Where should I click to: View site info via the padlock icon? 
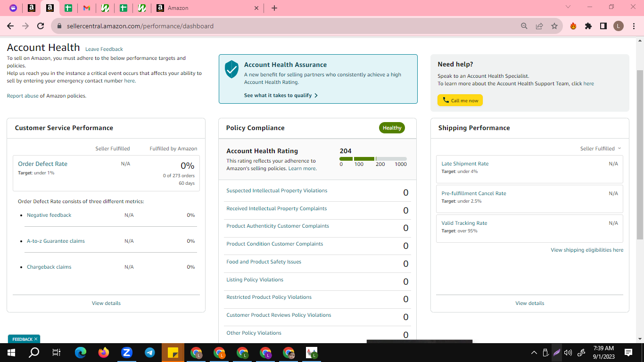coord(59,26)
